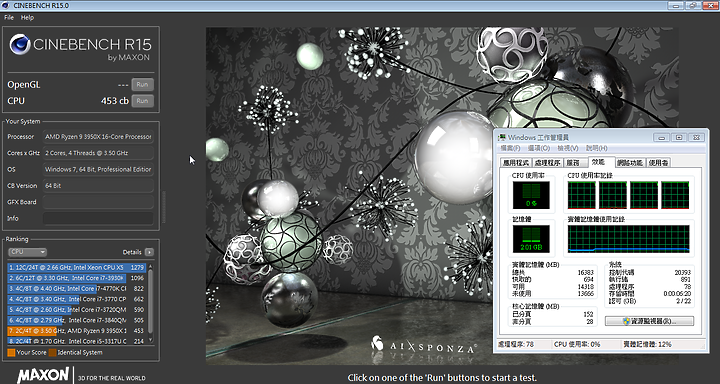Switch to 網路功能 tab in Task Manager

point(630,163)
